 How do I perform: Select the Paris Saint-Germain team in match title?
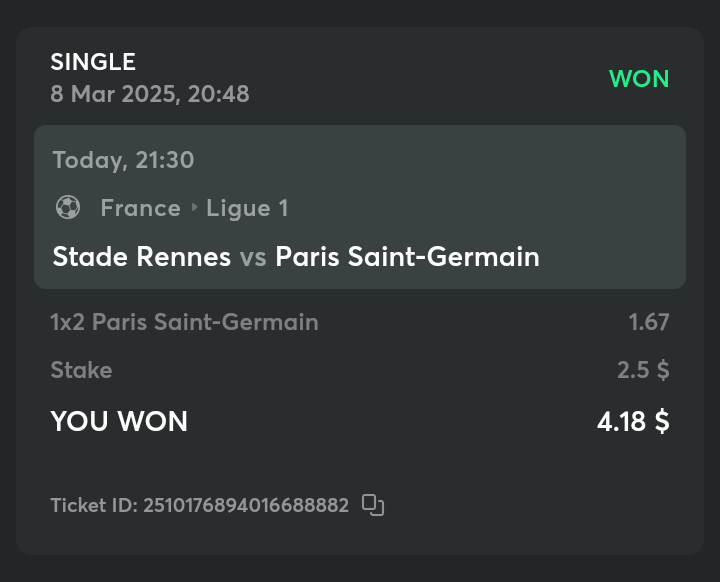coord(407,257)
